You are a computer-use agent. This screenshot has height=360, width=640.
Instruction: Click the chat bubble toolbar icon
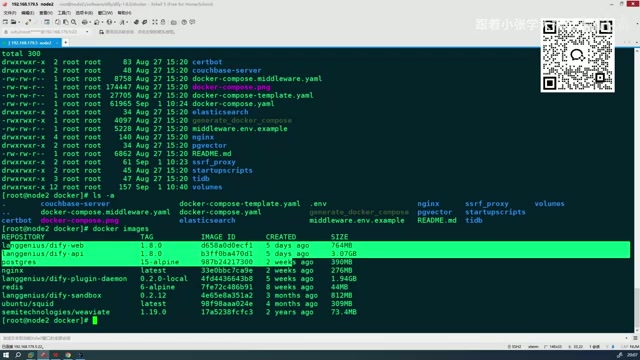[x=192, y=22]
